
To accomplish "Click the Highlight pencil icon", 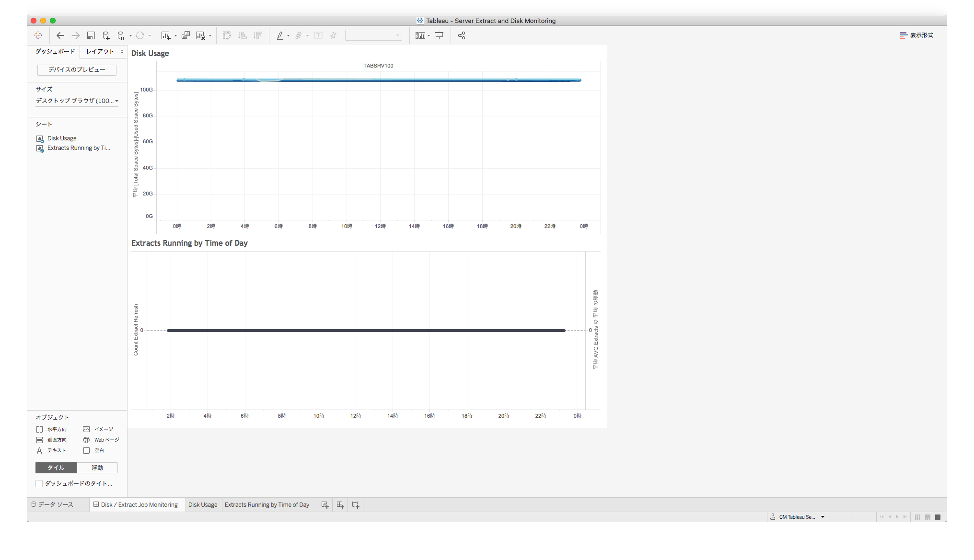I will click(x=280, y=35).
